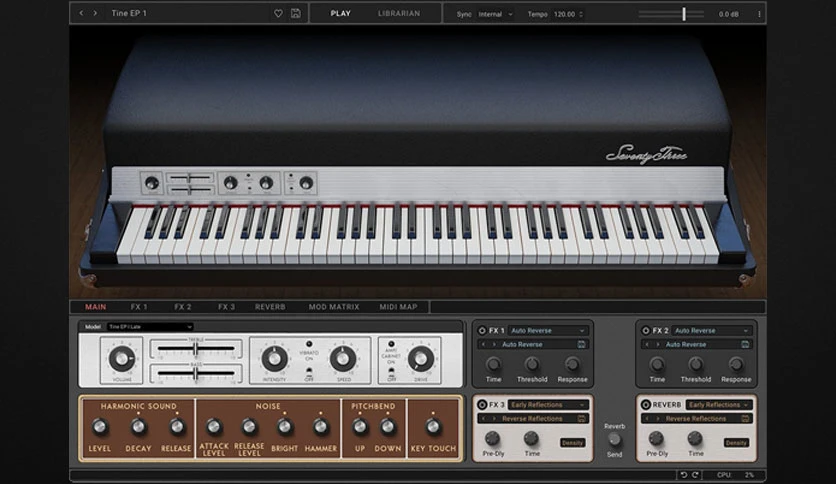
Task: Redo the last change in status bar
Action: click(695, 474)
